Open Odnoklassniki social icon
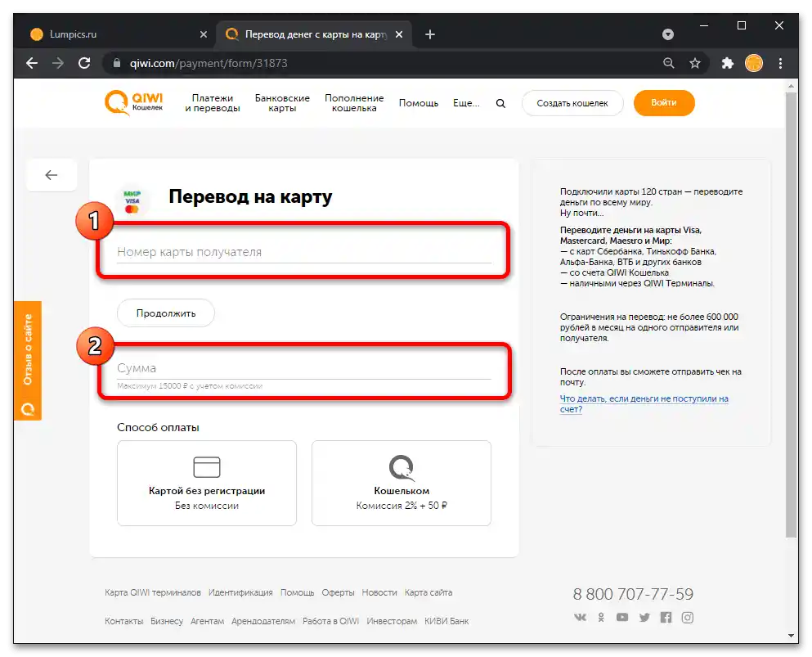812x657 pixels. [601, 617]
